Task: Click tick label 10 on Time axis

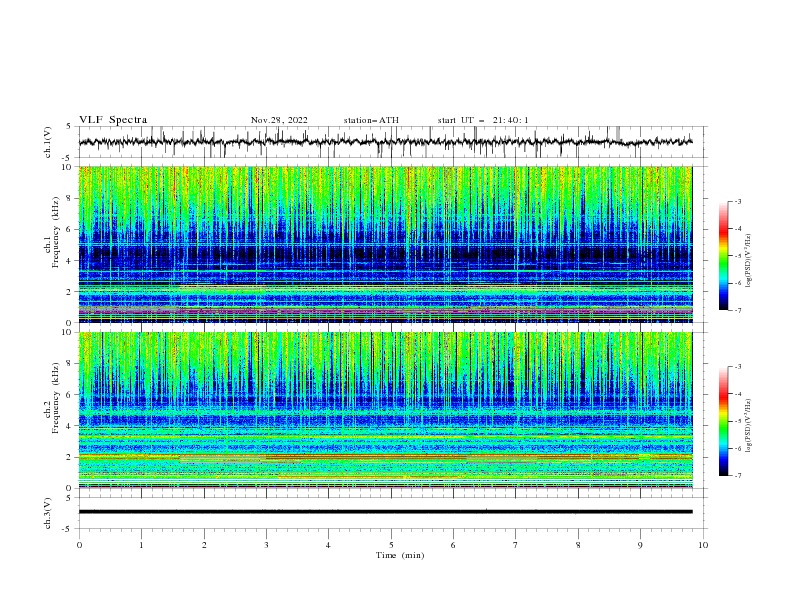Action: point(703,545)
